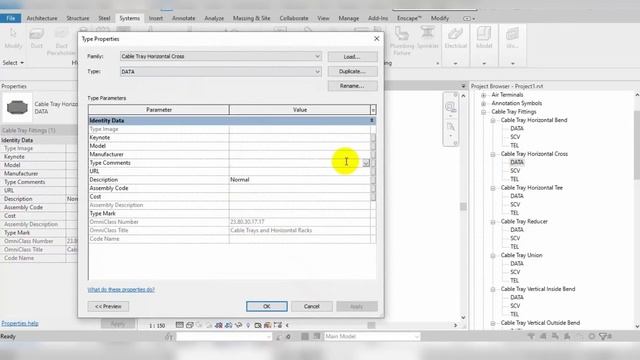Click the Rename... button
Viewport: 640px width, 360px height.
[352, 86]
